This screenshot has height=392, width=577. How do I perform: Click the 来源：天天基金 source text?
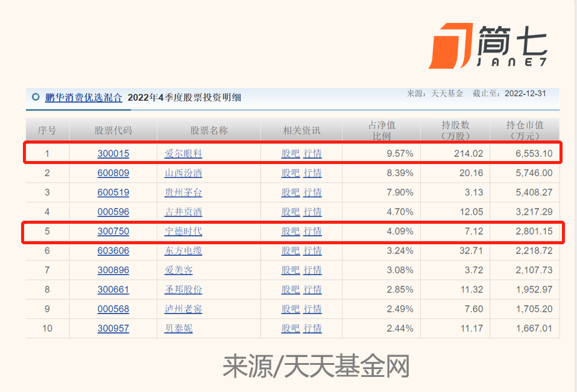coord(435,93)
